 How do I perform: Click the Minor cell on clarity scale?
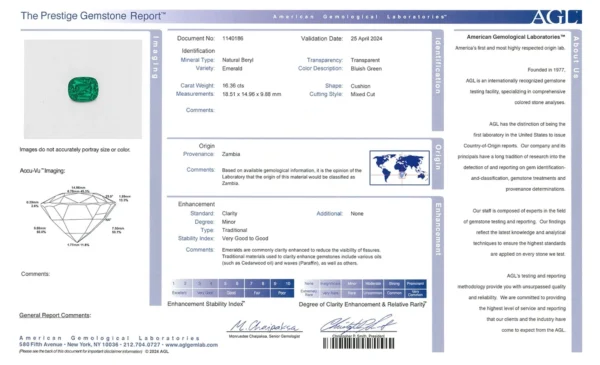pyautogui.click(x=352, y=284)
